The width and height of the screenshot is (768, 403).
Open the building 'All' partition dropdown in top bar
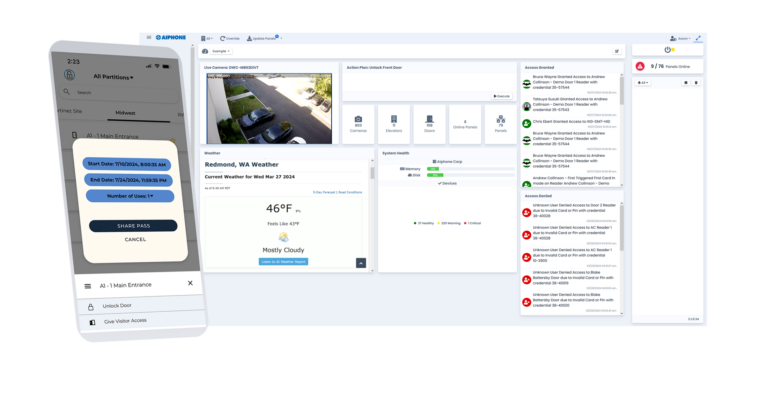pos(206,38)
